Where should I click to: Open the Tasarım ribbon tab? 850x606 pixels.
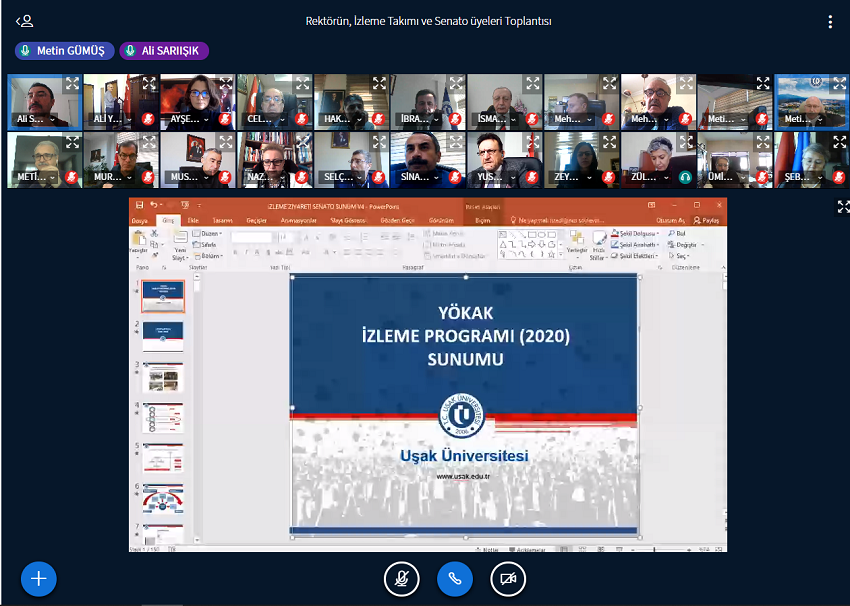point(222,219)
